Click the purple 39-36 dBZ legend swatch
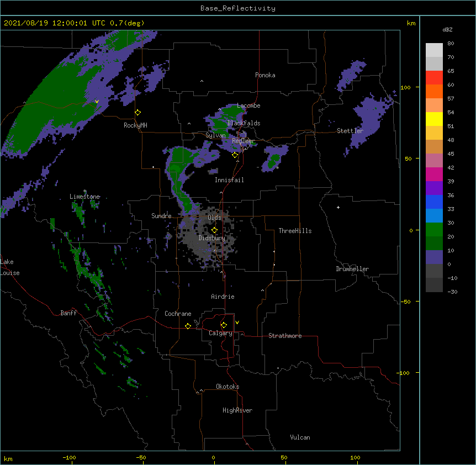The image size is (476, 465). point(434,188)
